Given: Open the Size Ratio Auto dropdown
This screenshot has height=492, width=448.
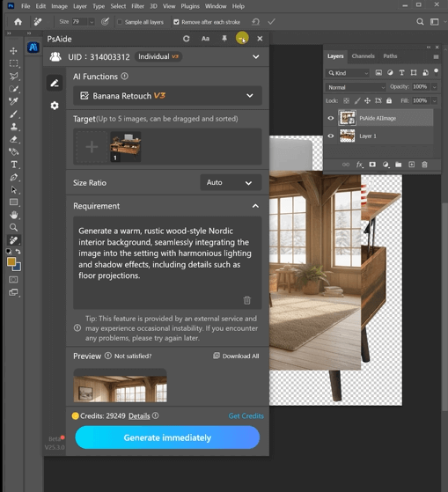Looking at the screenshot, I should click(231, 182).
